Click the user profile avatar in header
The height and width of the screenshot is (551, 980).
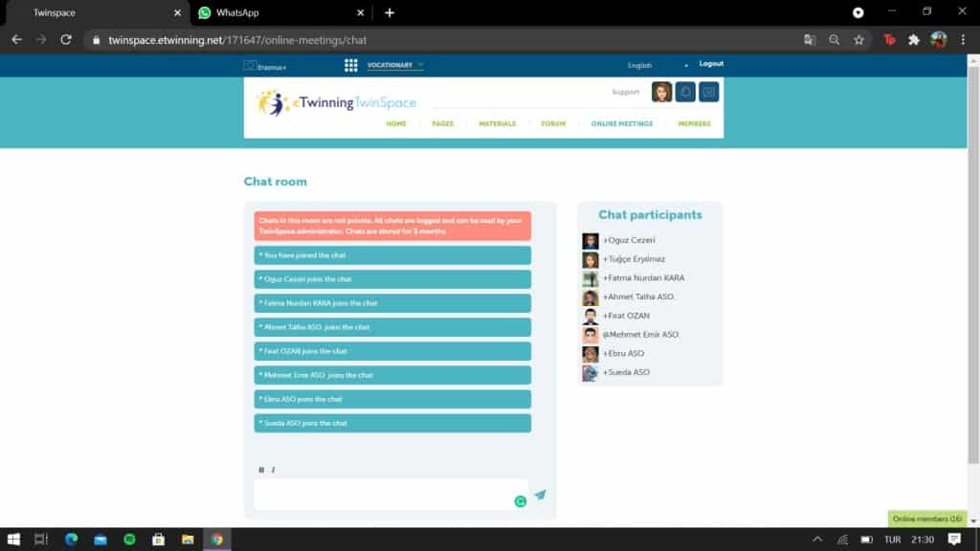click(x=661, y=92)
